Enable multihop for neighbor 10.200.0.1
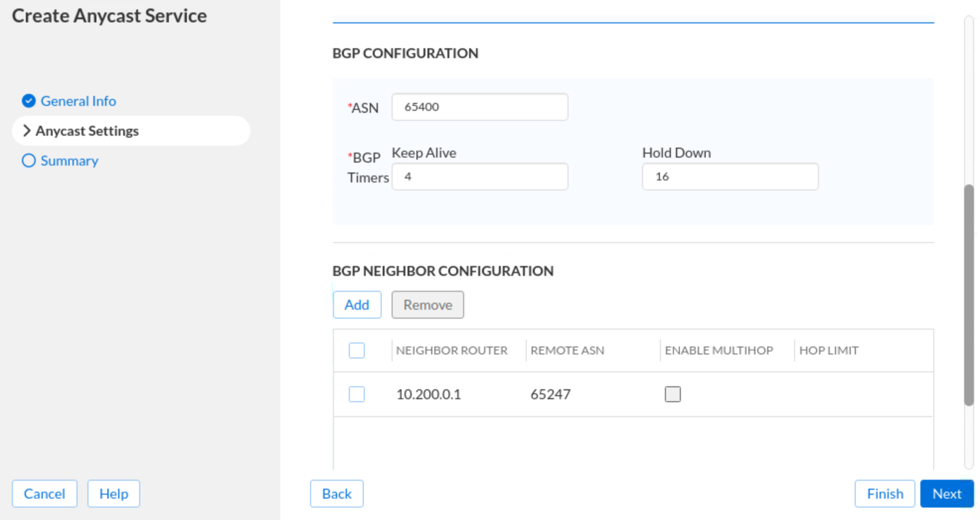 [672, 394]
